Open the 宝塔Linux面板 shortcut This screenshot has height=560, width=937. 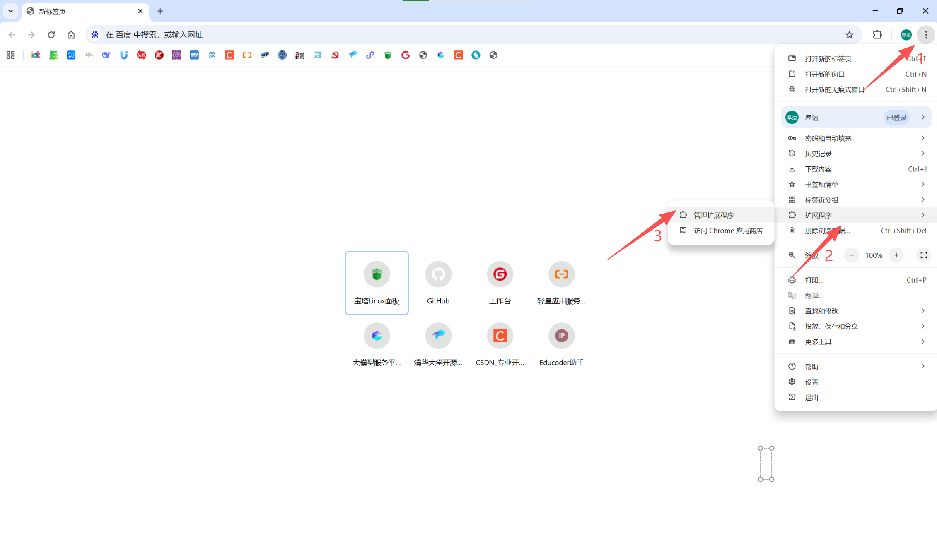point(377,283)
